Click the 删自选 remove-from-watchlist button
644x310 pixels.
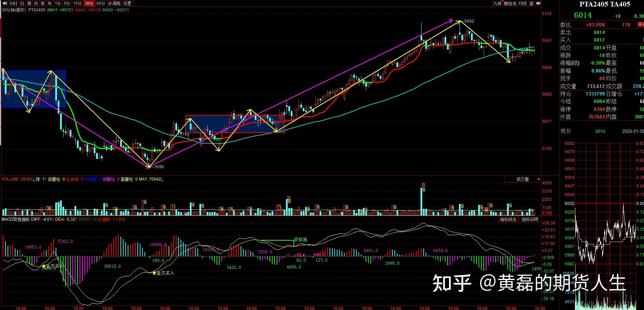tap(510, 3)
